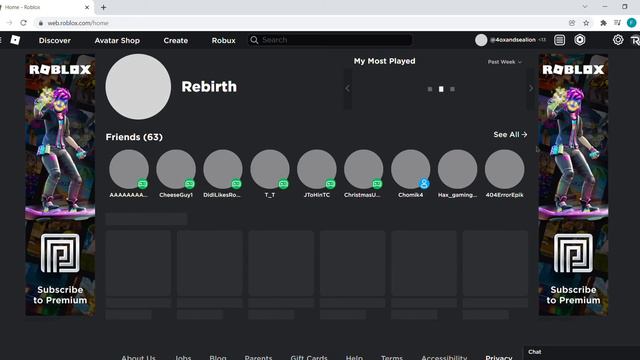Open friend DidiLikesRo... avatar

pos(223,169)
